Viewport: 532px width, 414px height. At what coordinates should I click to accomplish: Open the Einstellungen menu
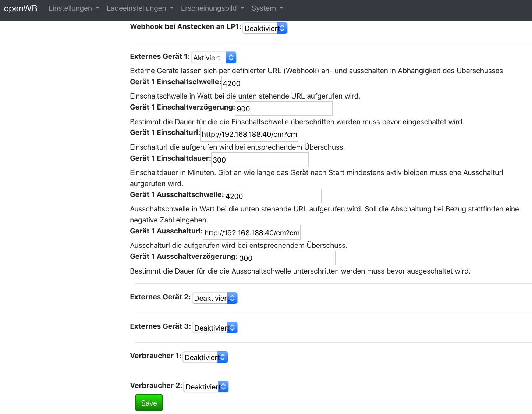[74, 8]
